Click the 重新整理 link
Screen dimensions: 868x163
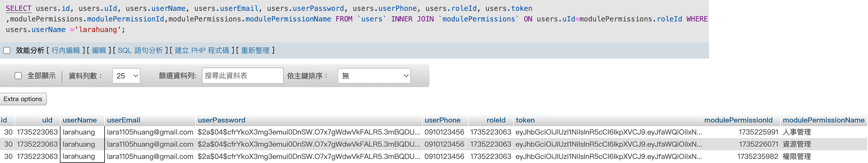[255, 51]
